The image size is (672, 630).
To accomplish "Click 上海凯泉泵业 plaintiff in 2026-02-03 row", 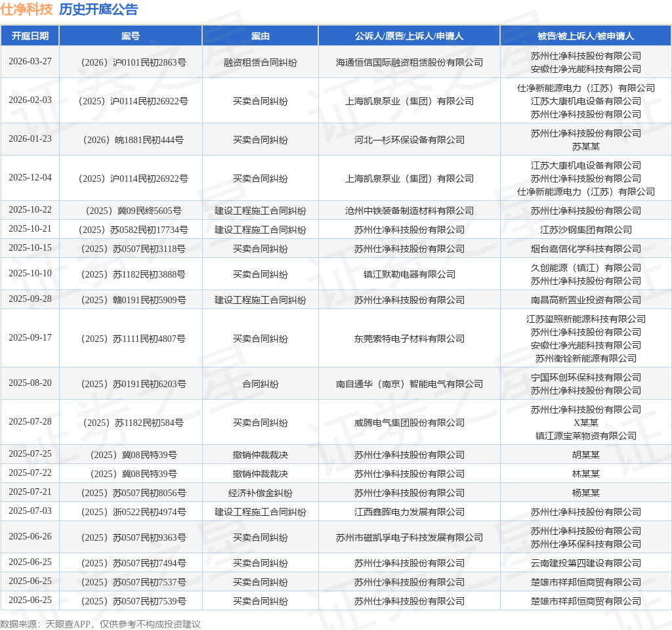I will 409,101.
